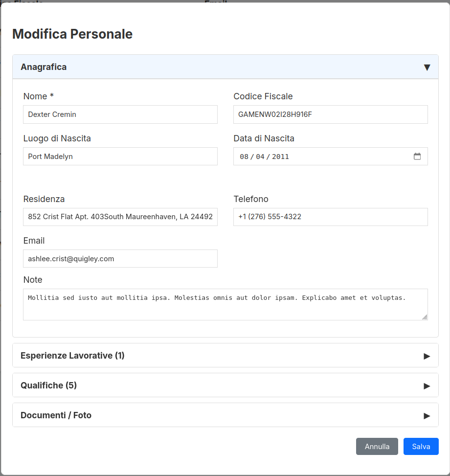Select the year 2011 in birth date
Screen dimensions: 450x476
point(280,157)
